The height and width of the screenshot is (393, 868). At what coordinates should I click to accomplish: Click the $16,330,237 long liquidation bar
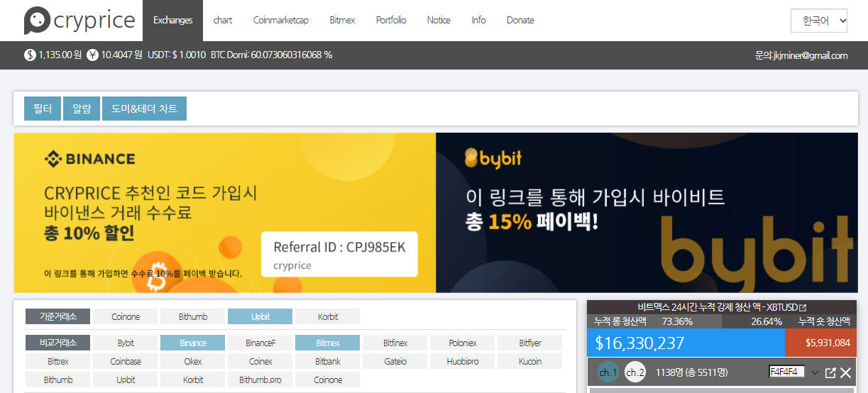686,343
